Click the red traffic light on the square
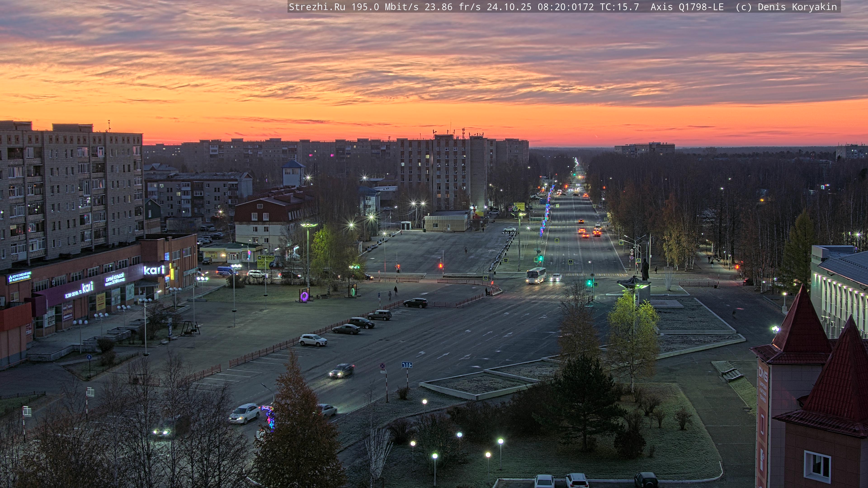Image resolution: width=868 pixels, height=488 pixels. pos(441,266)
